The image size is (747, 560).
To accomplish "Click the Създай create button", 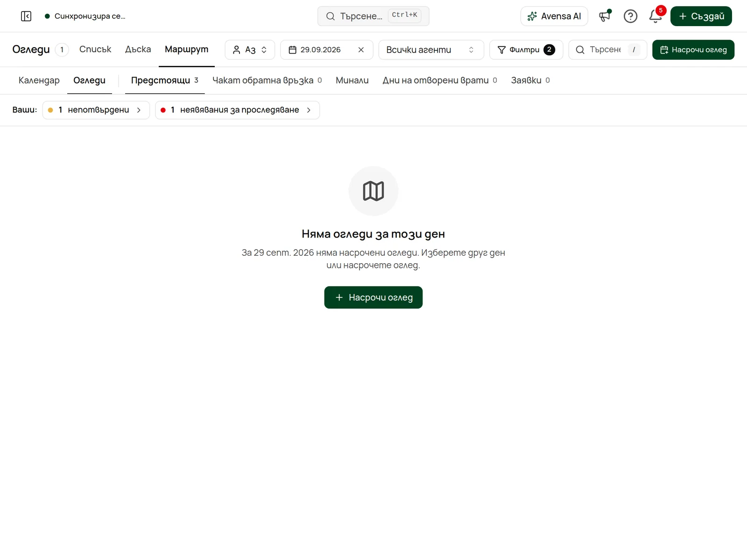I will [x=701, y=16].
